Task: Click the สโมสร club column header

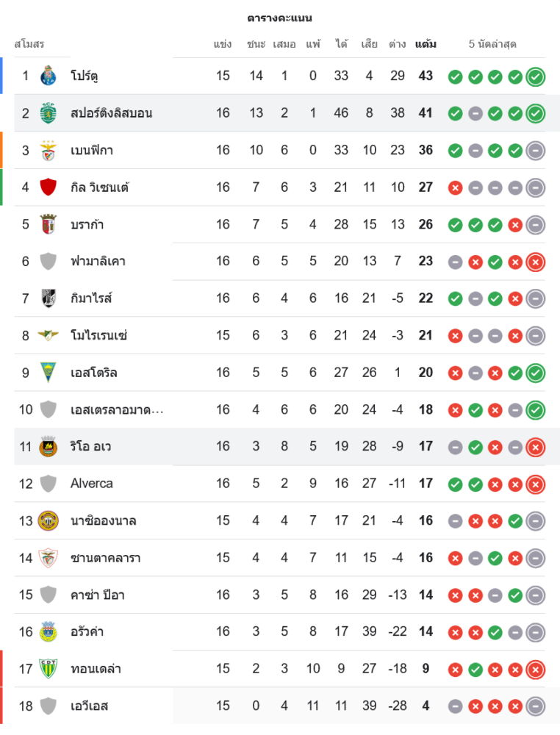Action: click(29, 44)
